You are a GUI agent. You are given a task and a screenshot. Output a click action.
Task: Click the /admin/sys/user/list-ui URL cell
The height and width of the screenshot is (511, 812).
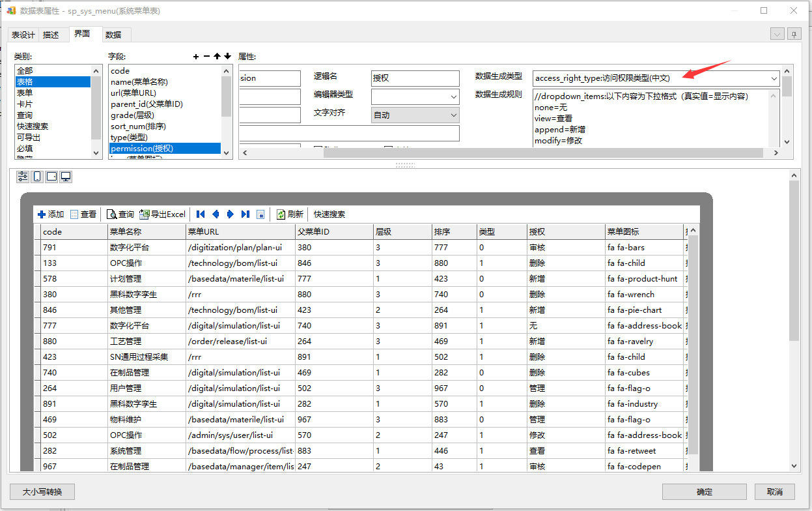240,435
